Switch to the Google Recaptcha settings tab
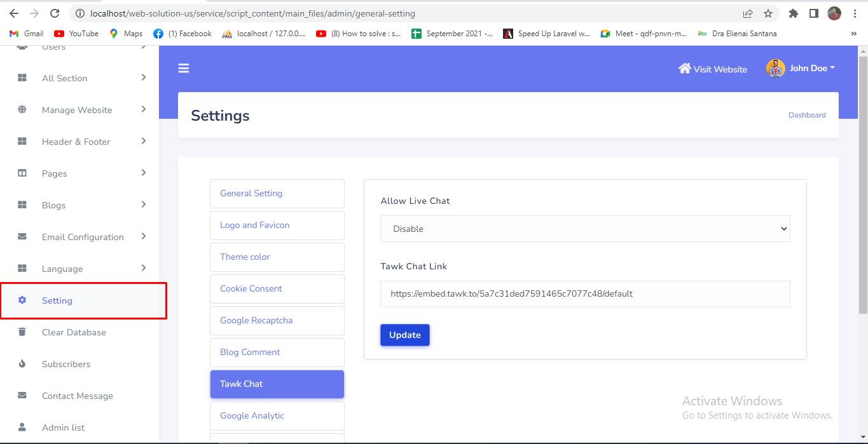The image size is (868, 444). click(x=277, y=321)
